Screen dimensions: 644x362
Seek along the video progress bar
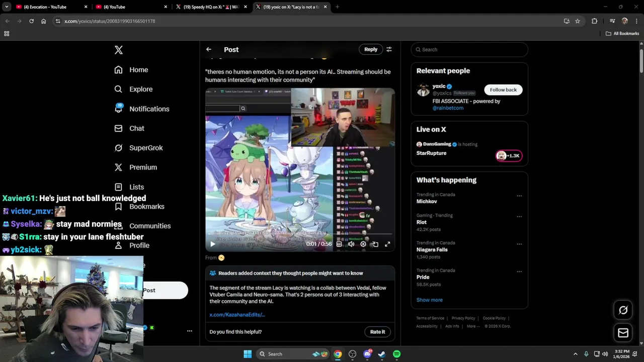[x=300, y=234]
